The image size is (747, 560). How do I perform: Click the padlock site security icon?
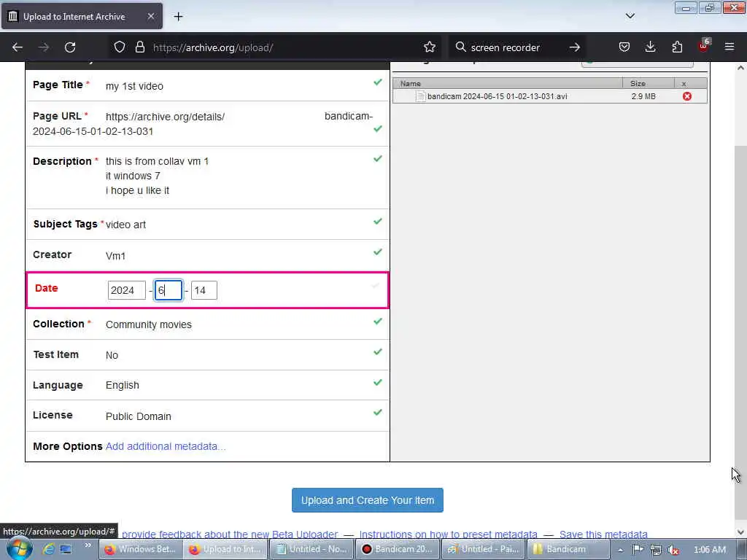coord(139,47)
